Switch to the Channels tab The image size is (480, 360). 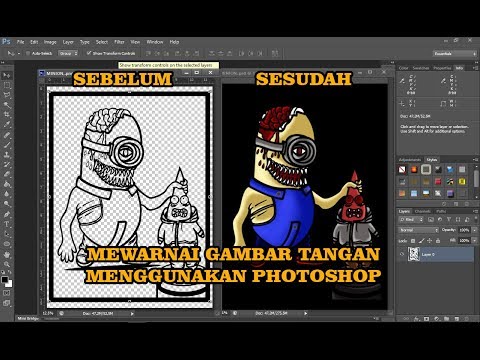[422, 211]
